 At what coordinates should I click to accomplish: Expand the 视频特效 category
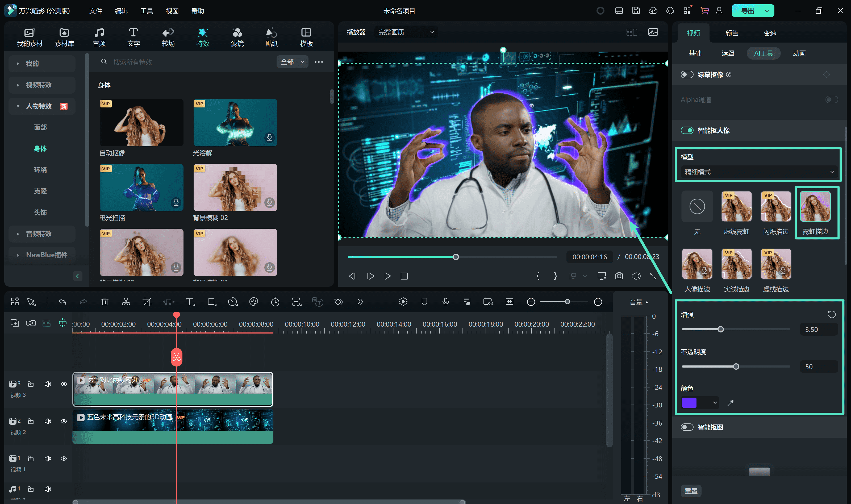pos(39,85)
